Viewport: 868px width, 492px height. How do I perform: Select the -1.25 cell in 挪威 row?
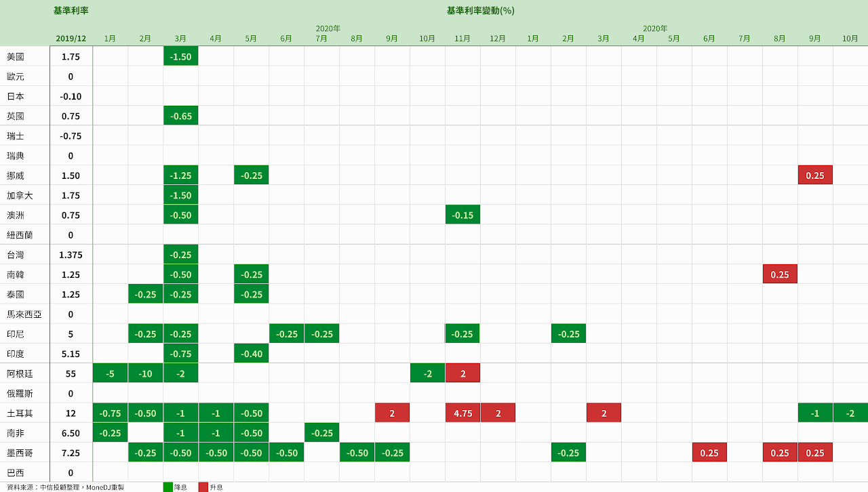point(180,176)
